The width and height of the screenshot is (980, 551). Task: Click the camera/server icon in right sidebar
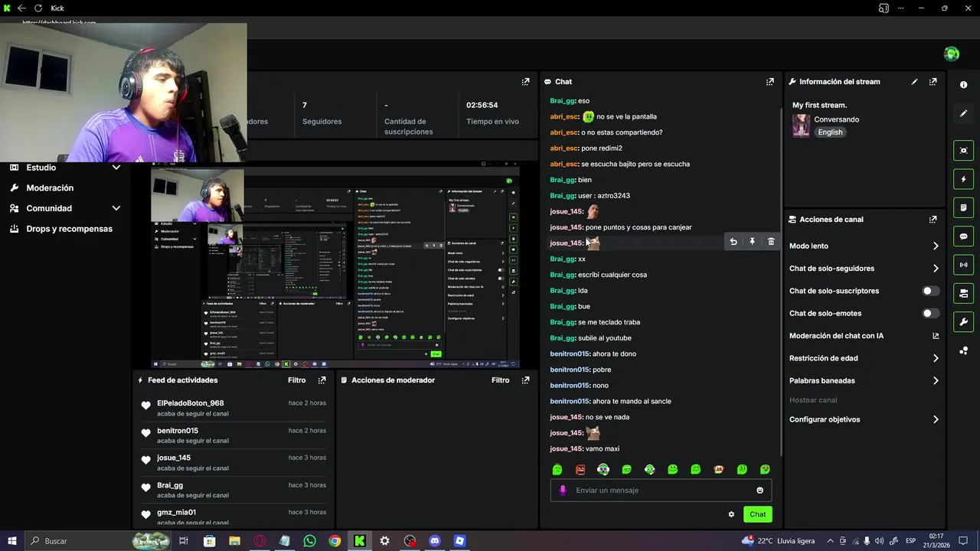point(964,293)
